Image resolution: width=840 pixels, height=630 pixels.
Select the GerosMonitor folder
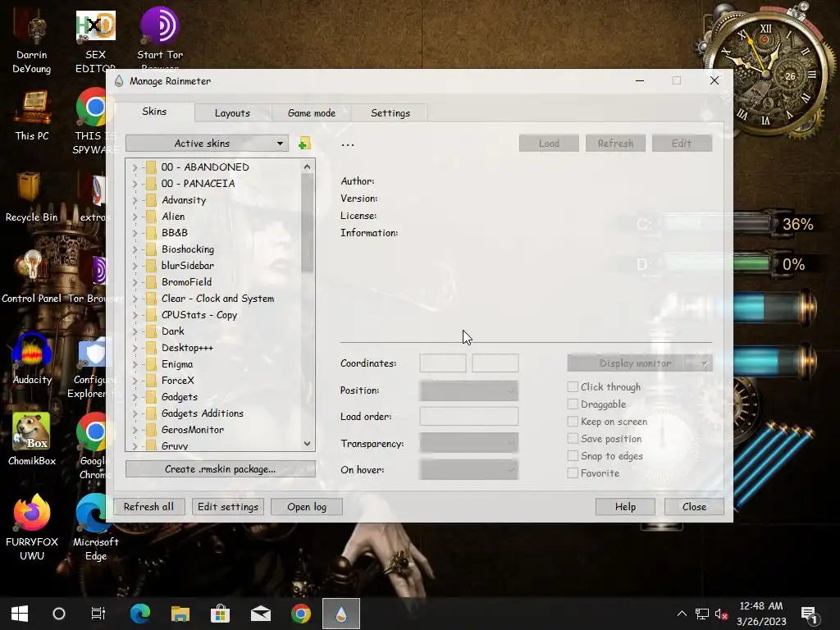193,430
